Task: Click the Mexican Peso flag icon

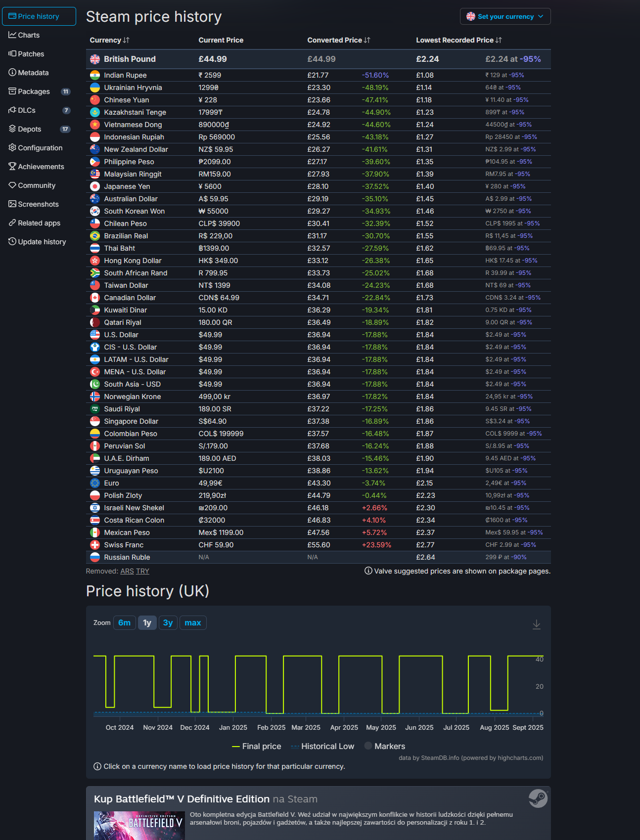Action: (x=95, y=532)
